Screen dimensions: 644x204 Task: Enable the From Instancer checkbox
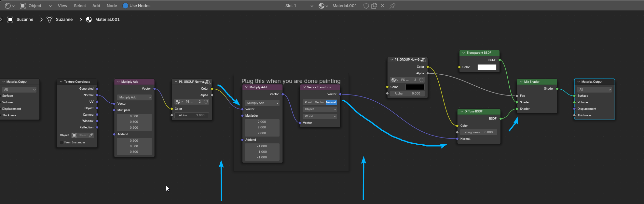62,142
